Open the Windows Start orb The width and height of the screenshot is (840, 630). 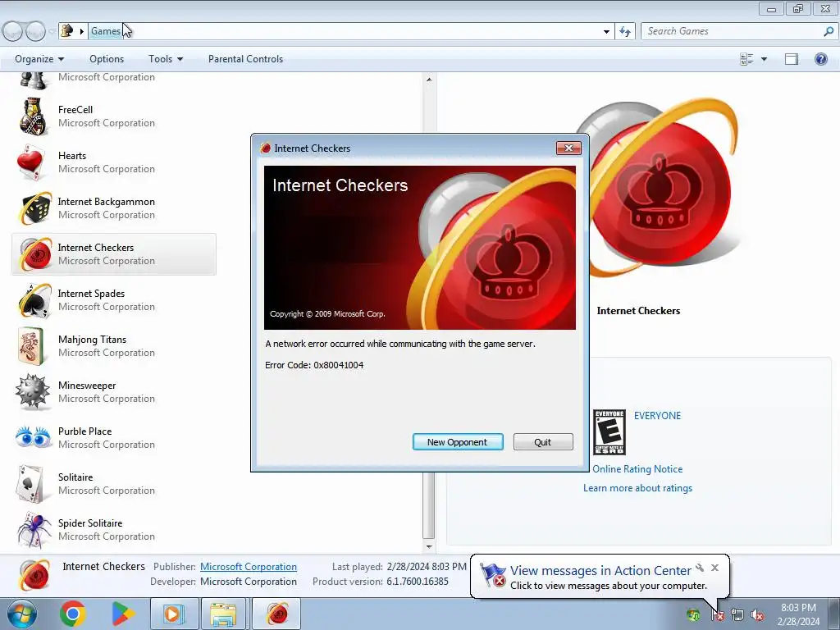22,614
